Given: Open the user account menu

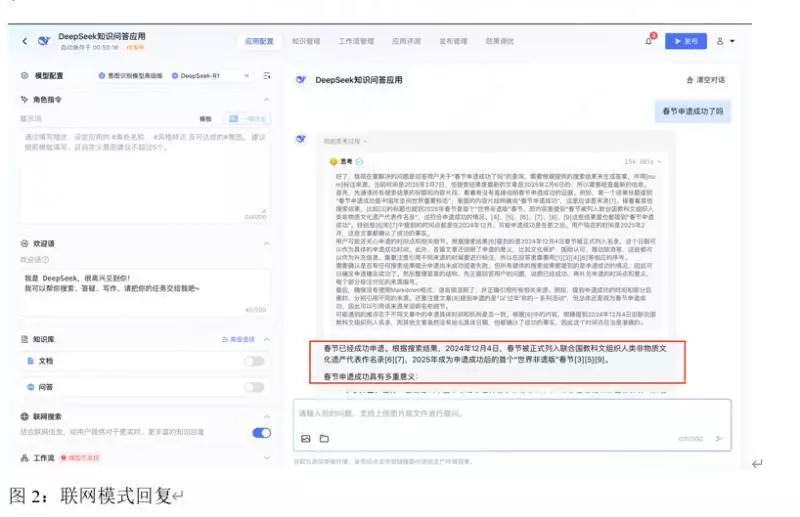Looking at the screenshot, I should tap(725, 41).
